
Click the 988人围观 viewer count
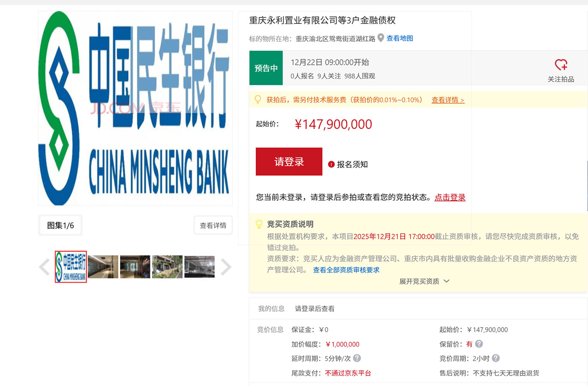(360, 76)
